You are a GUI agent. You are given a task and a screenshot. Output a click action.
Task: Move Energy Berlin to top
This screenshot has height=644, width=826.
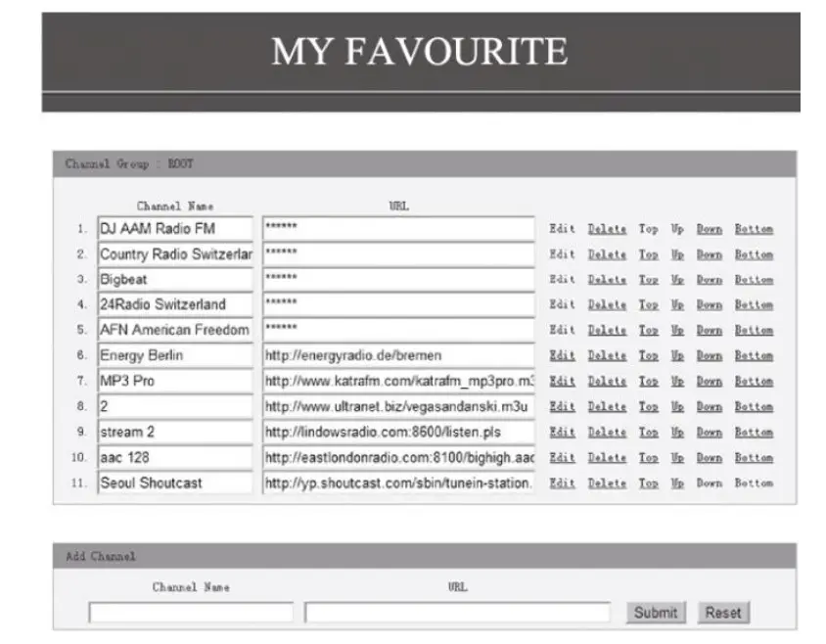(649, 355)
